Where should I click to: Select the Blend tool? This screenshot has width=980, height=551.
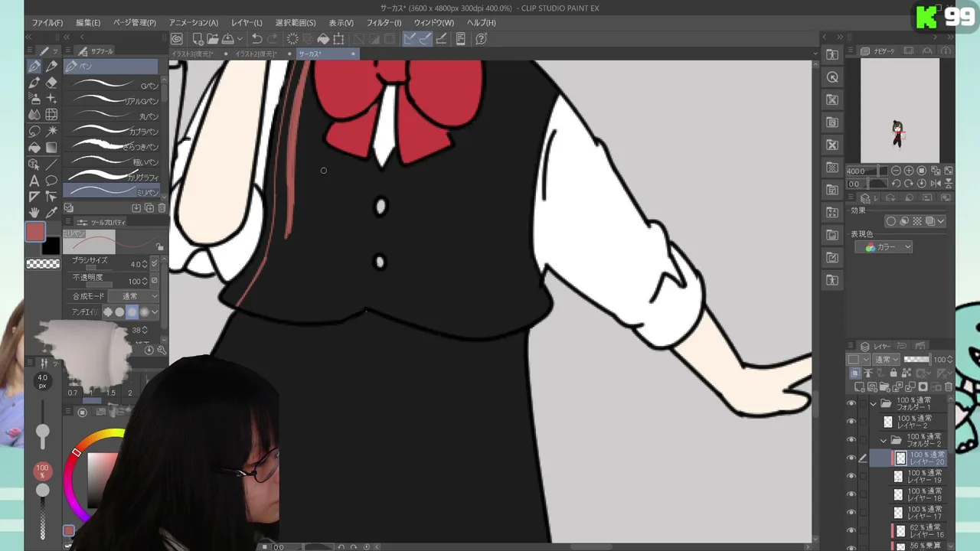point(34,115)
